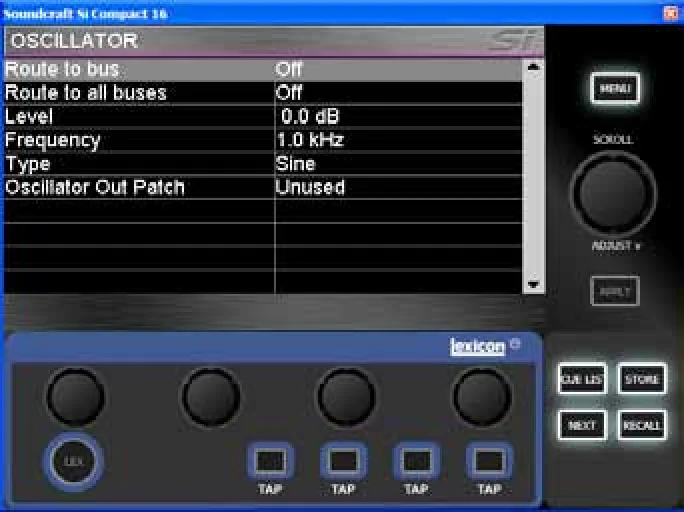Click the SCROLL/ADJUST rotary knob
Image resolution: width=684 pixels, height=512 pixels.
pos(613,194)
